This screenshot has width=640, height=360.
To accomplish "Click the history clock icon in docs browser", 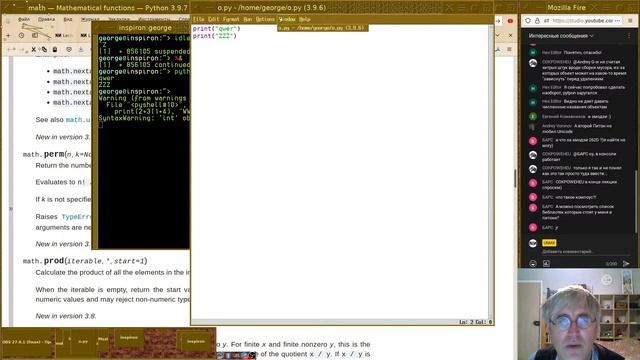I will click(x=21, y=36).
